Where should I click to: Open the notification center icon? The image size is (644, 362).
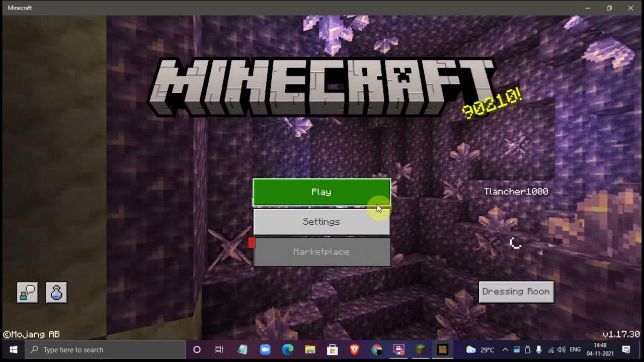point(626,349)
